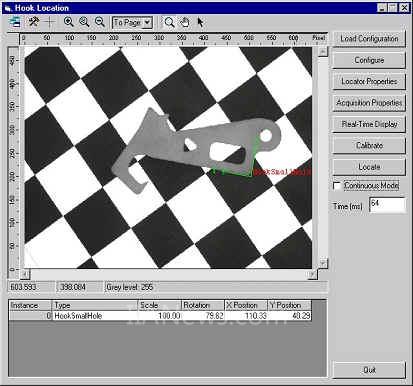413x386 pixels.
Task: Select the magnifier zoom mode tool
Action: pyautogui.click(x=169, y=22)
